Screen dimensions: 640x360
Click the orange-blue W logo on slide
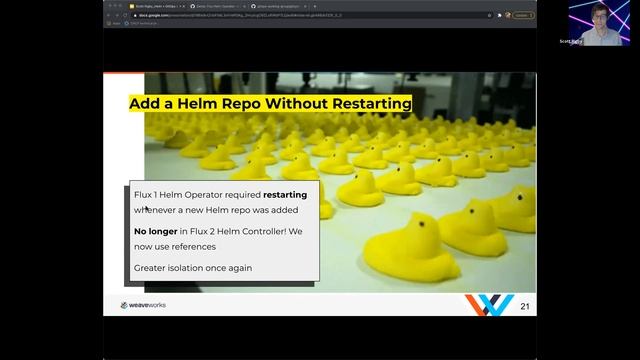click(x=489, y=305)
